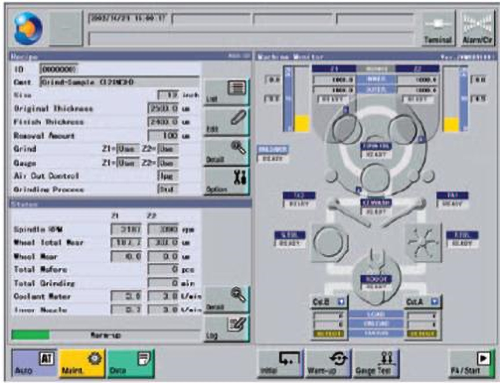Click the blank button beside the logo
The height and width of the screenshot is (383, 500).
pos(66,28)
